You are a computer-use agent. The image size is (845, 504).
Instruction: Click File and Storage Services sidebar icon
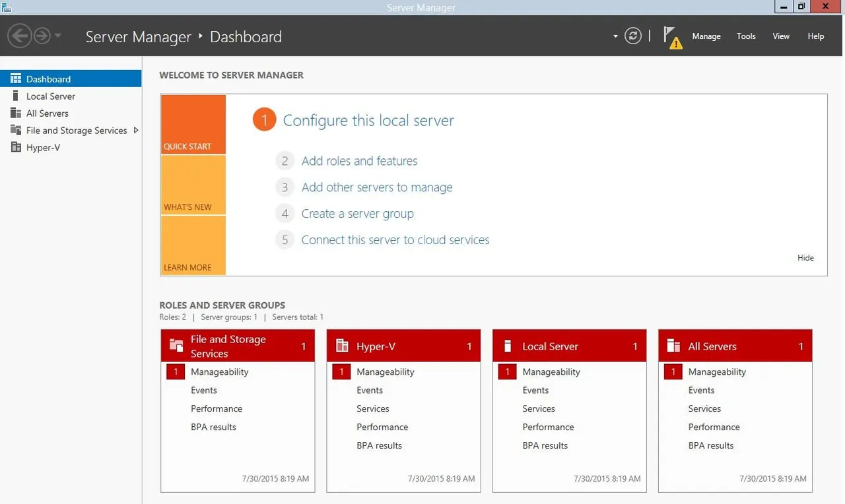pos(16,130)
